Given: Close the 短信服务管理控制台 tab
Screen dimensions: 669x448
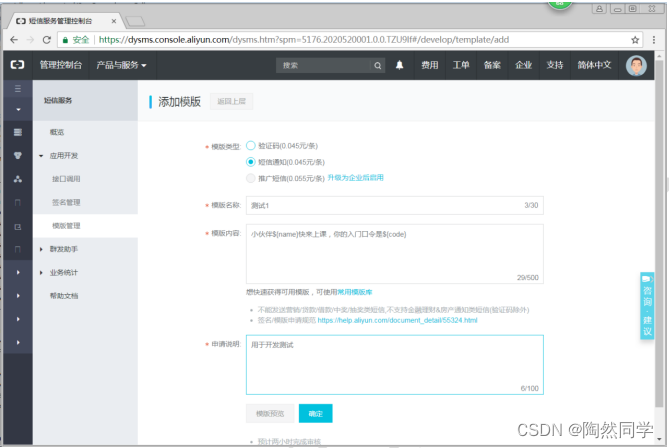Looking at the screenshot, I should [113, 21].
